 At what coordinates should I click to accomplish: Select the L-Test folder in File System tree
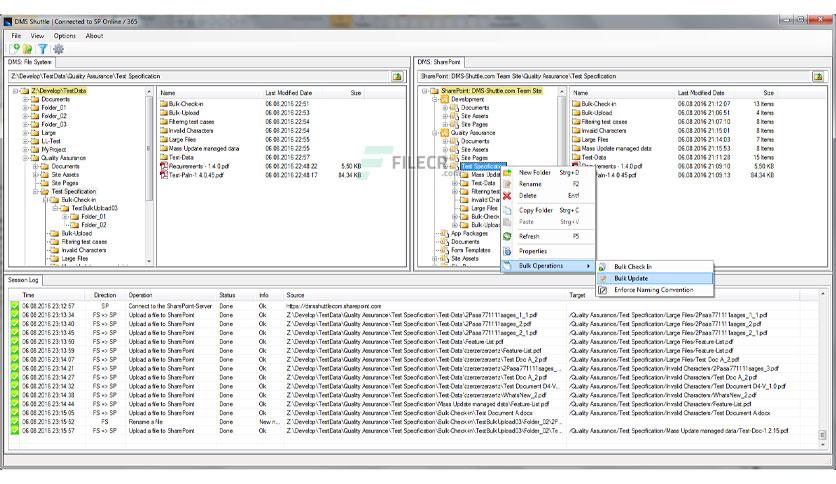(x=51, y=141)
